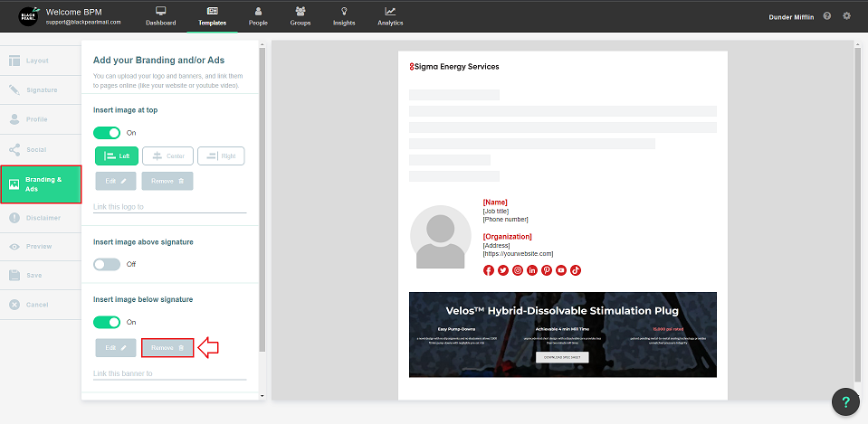The width and height of the screenshot is (868, 424).
Task: Click the Link this logo to field
Action: click(169, 207)
